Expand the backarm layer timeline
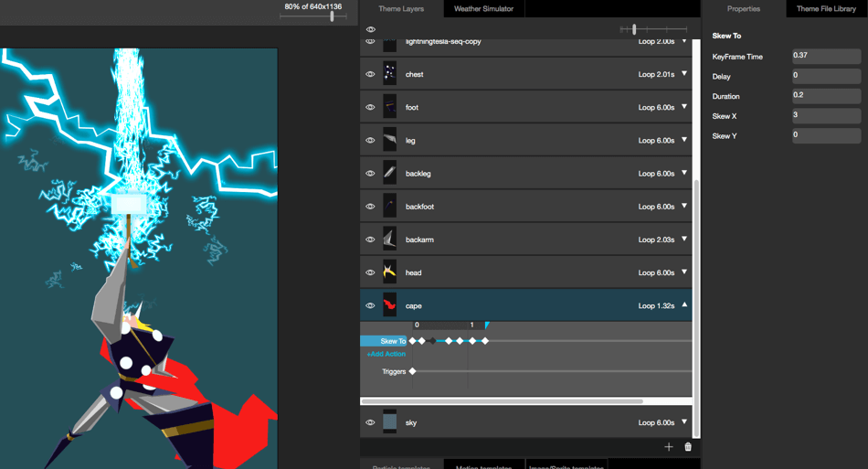 tap(684, 240)
